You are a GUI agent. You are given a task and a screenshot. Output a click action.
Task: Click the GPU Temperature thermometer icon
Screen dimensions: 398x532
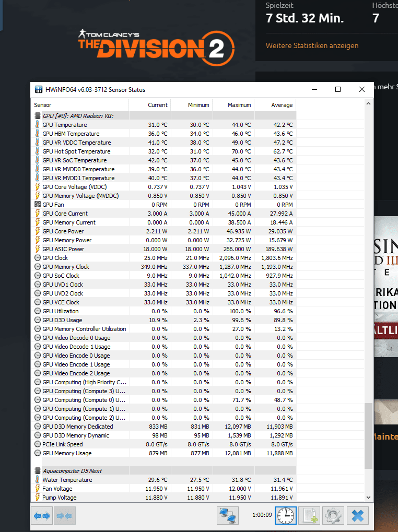click(x=37, y=125)
